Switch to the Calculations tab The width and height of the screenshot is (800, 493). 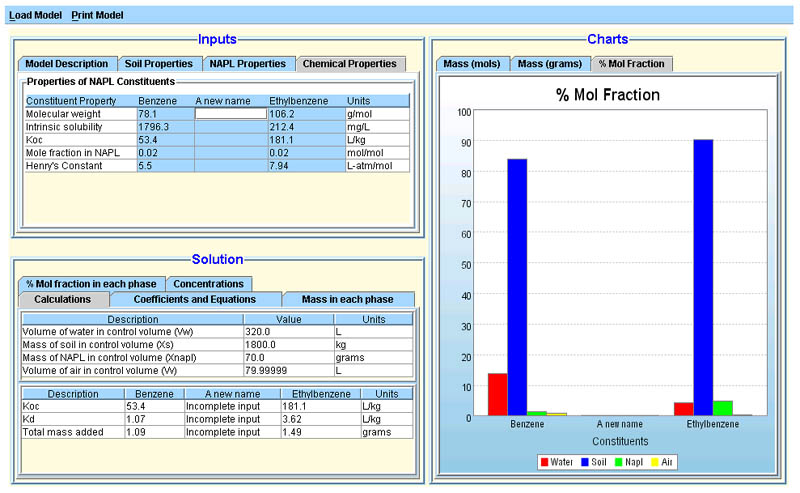point(63,299)
